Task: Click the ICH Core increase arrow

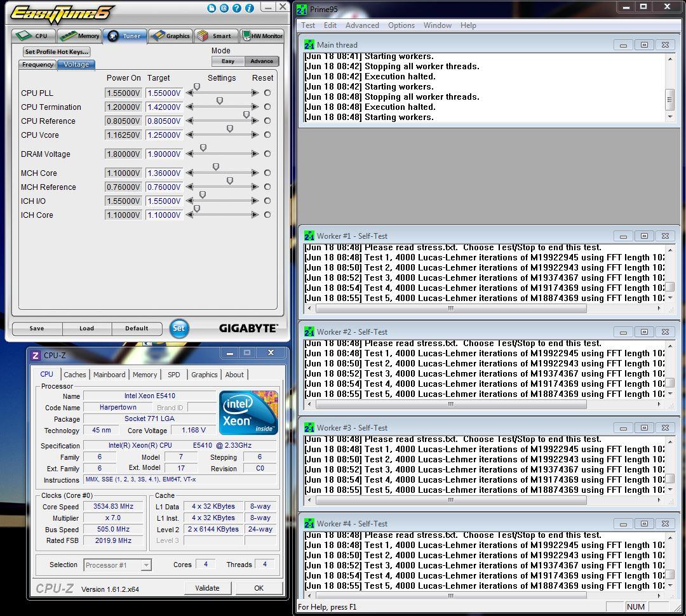Action: tap(255, 215)
